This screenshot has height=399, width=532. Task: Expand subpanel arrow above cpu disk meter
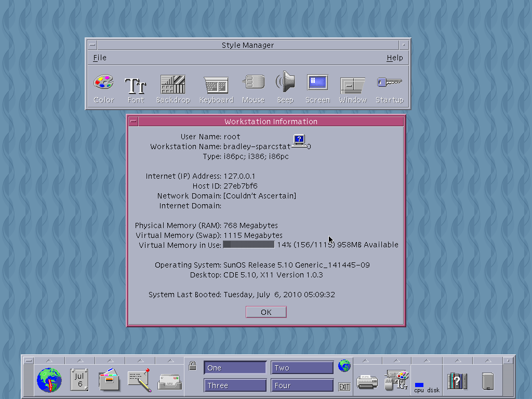pyautogui.click(x=427, y=361)
